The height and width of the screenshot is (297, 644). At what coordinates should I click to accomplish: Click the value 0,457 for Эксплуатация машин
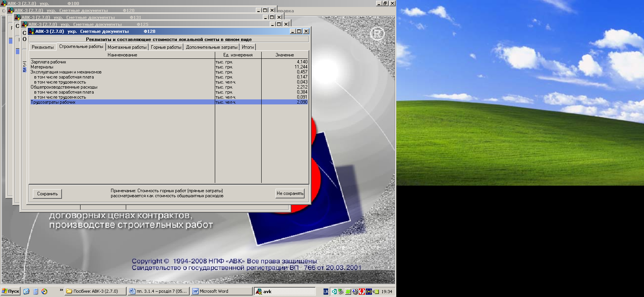pyautogui.click(x=302, y=72)
